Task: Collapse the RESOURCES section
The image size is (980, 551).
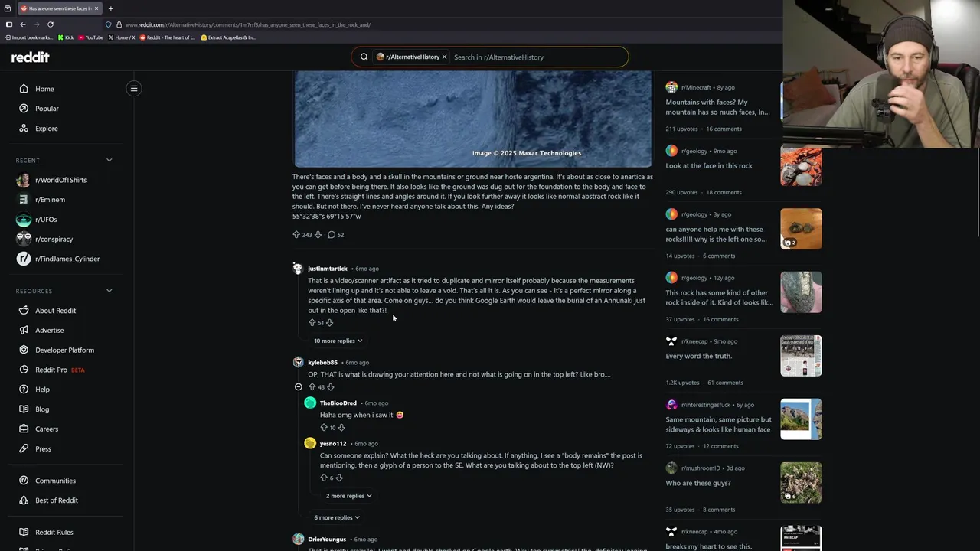Action: [x=109, y=291]
